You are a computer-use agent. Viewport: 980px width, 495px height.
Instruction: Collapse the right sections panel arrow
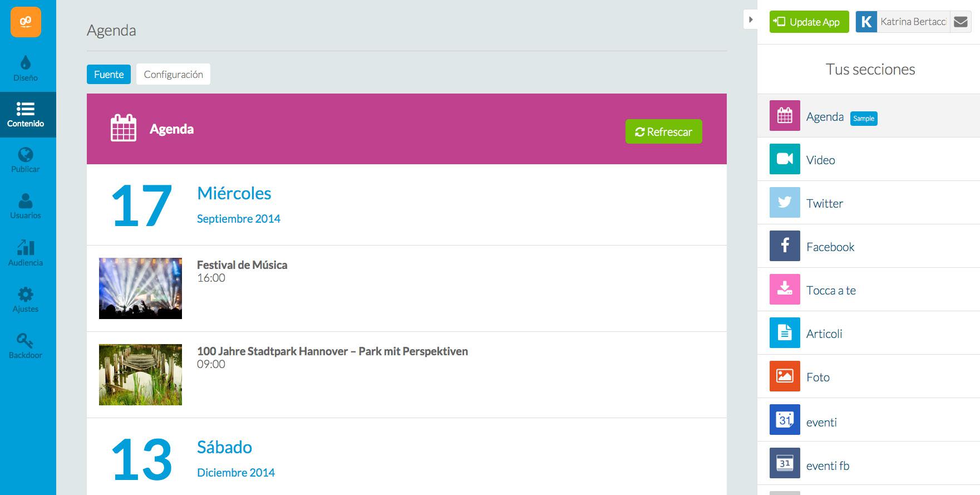[750, 19]
